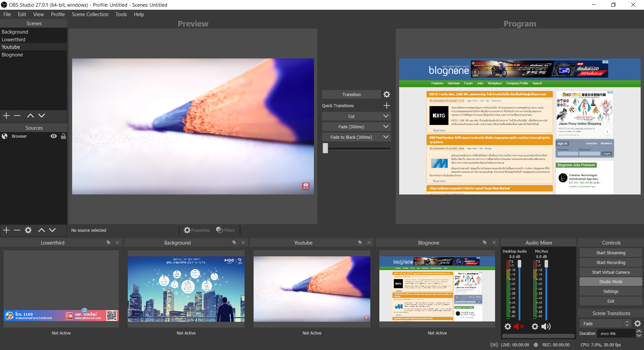Open Filters for the selected source

click(225, 230)
